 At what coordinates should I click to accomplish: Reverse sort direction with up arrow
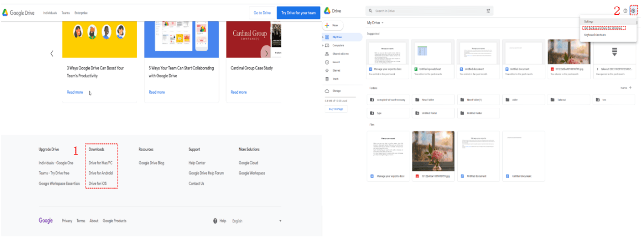click(x=631, y=88)
